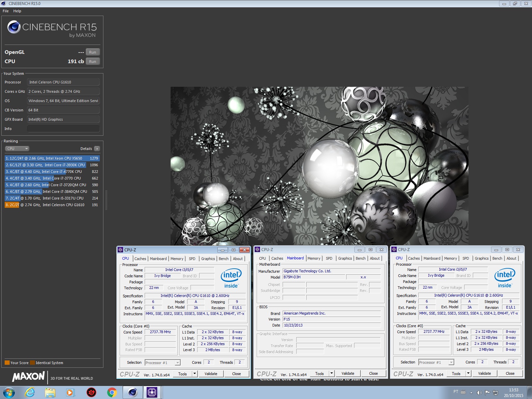Open SPD tab in left CPU-Z window
This screenshot has width=532, height=399.
192,259
